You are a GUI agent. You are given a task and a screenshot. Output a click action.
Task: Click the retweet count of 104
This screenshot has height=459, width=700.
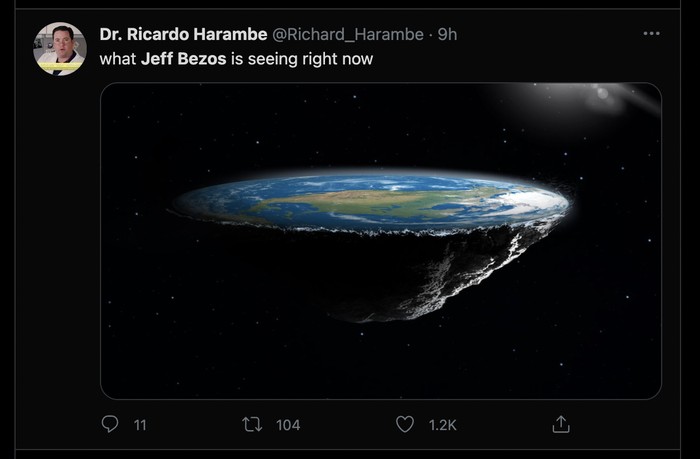coord(288,425)
